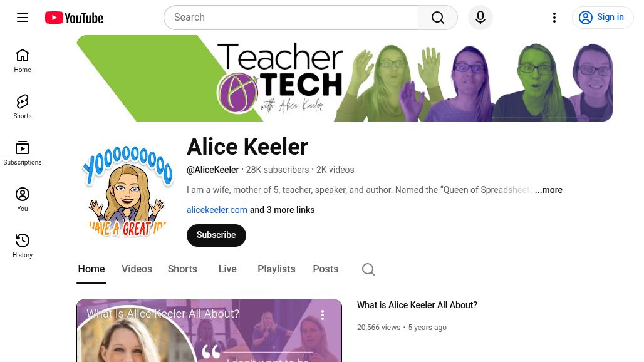Expand channel description with ...more
This screenshot has height=362, width=644.
pyautogui.click(x=549, y=190)
